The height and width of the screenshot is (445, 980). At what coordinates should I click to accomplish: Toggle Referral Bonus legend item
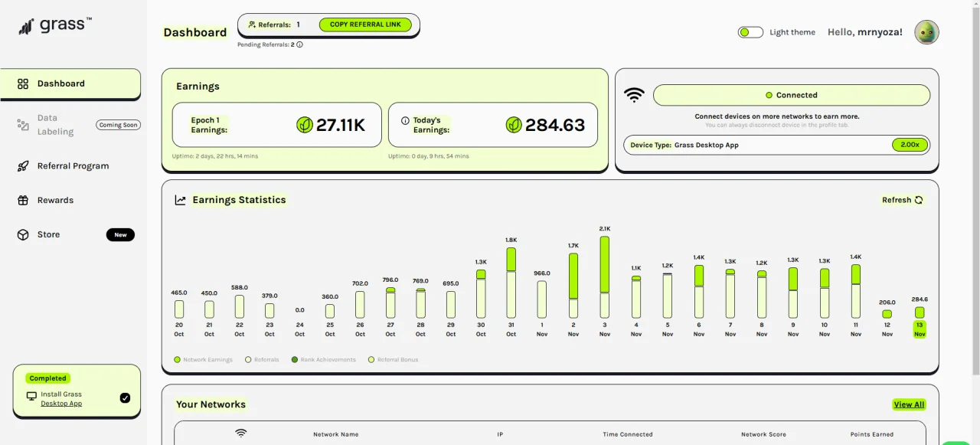click(x=394, y=359)
